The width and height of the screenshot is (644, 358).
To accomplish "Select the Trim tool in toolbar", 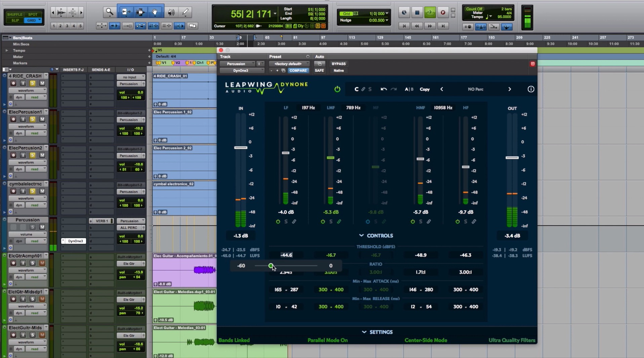I will point(125,12).
